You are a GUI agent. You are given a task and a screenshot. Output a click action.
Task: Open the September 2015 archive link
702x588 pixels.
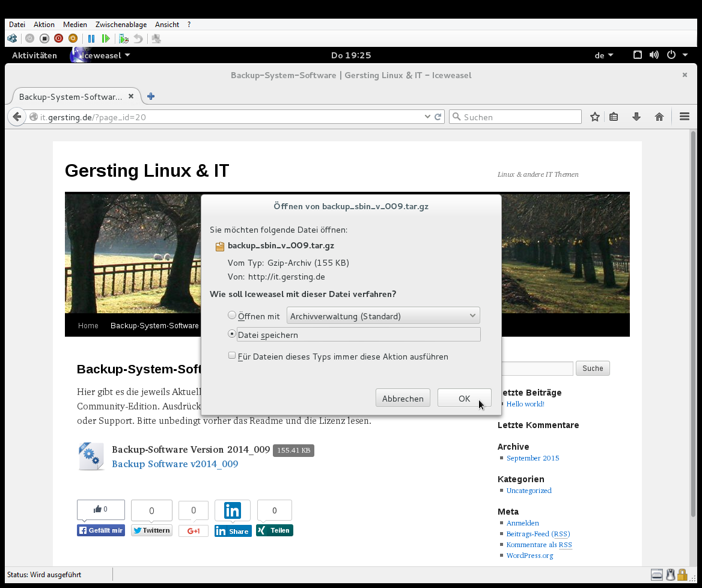(533, 458)
